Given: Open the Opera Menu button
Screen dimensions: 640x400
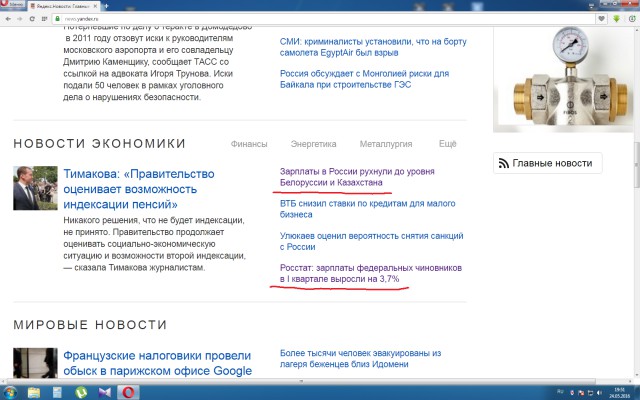Looking at the screenshot, I should coord(12,4).
